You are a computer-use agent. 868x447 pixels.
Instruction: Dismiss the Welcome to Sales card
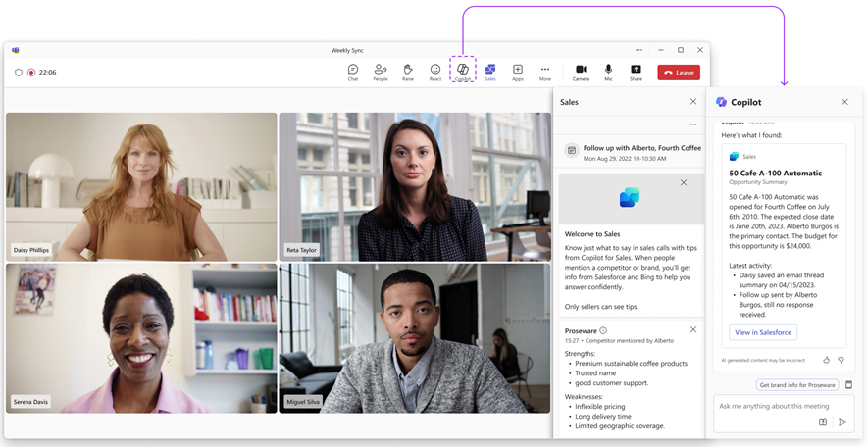[684, 183]
